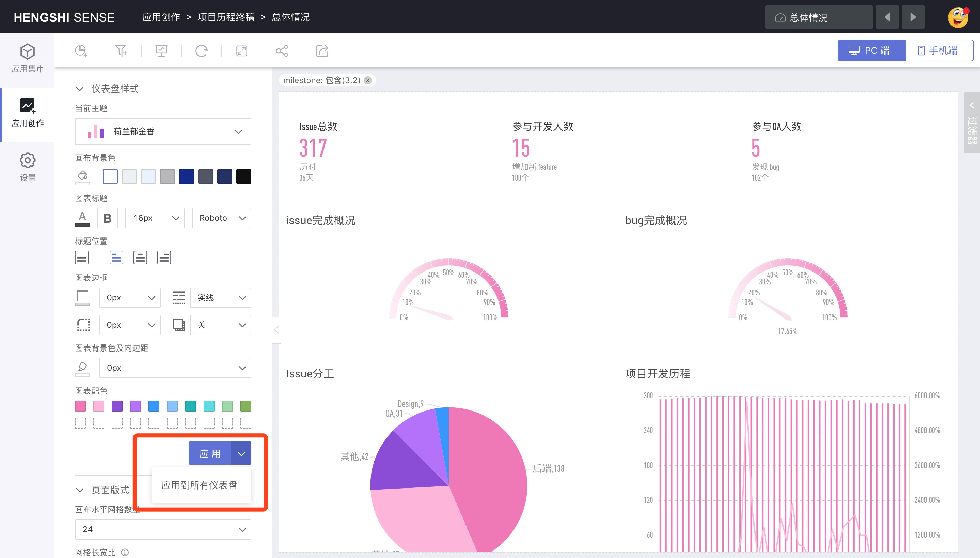The height and width of the screenshot is (558, 980).
Task: Click the 网格长宽比 info icon
Action: coord(125,552)
